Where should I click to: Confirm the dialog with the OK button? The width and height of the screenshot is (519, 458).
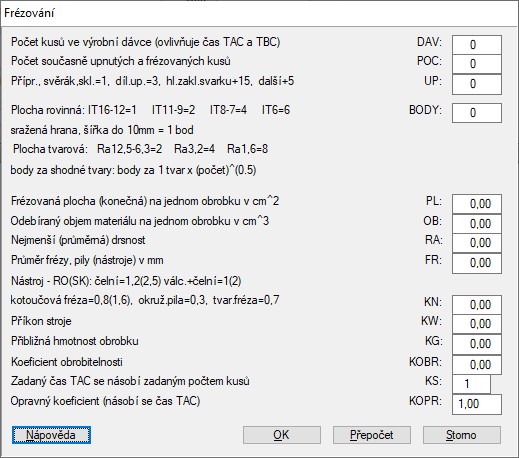point(282,435)
